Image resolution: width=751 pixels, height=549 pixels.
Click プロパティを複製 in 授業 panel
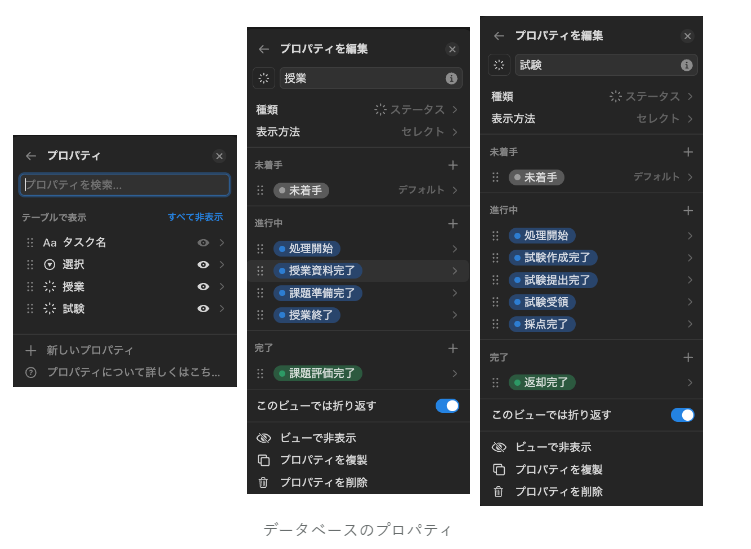[x=358, y=460]
